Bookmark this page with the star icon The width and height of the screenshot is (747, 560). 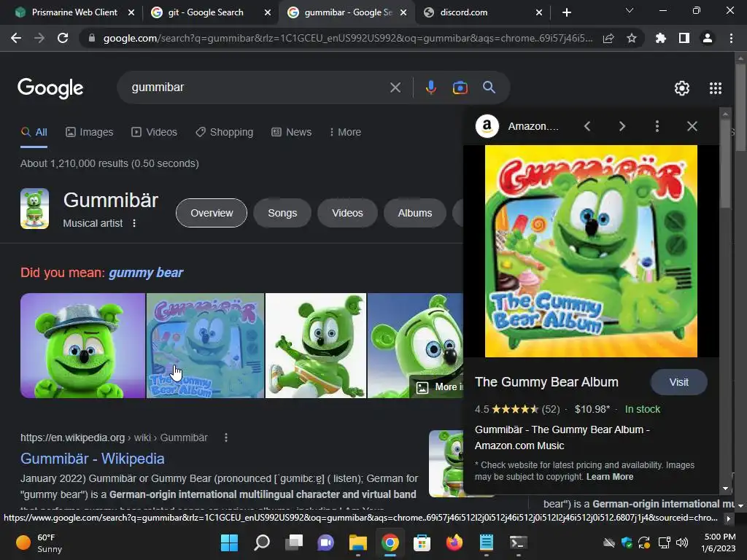632,38
